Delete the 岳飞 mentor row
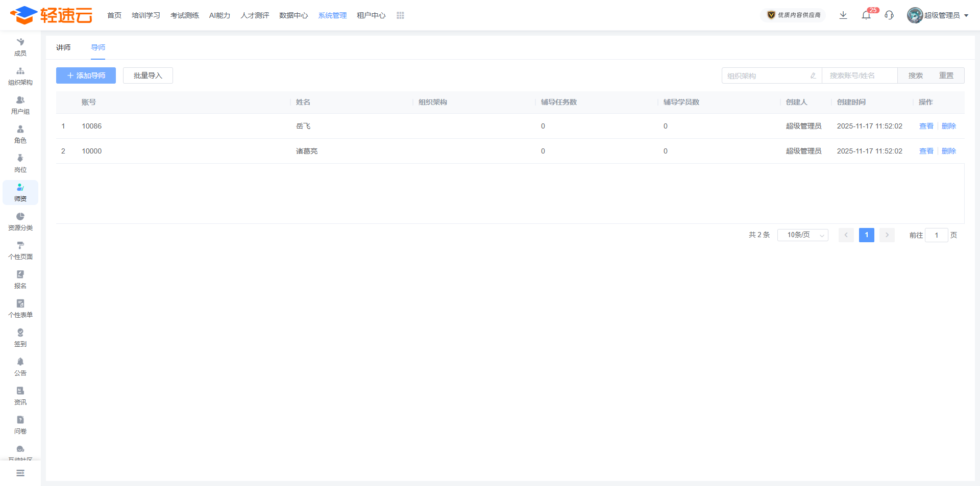980x486 pixels. (x=949, y=126)
